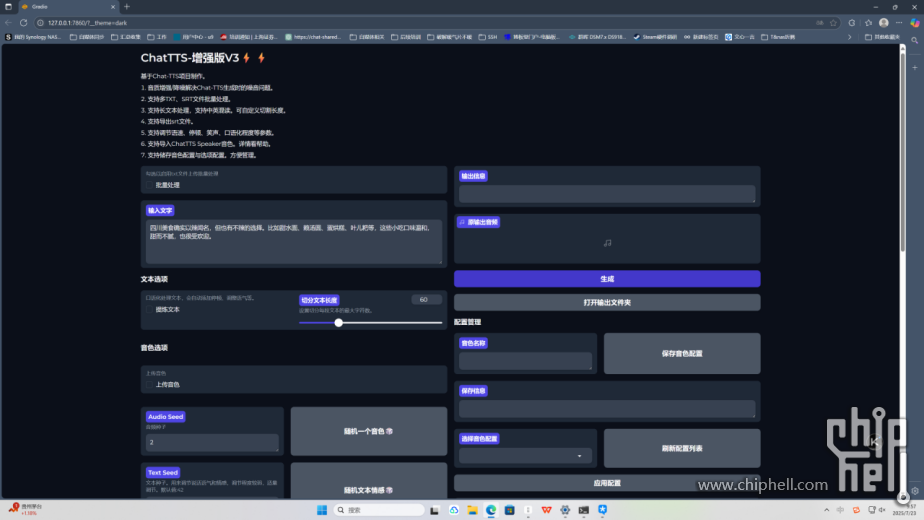This screenshot has width=924, height=520.
Task: Open the browser extensions icon
Action: click(x=852, y=23)
